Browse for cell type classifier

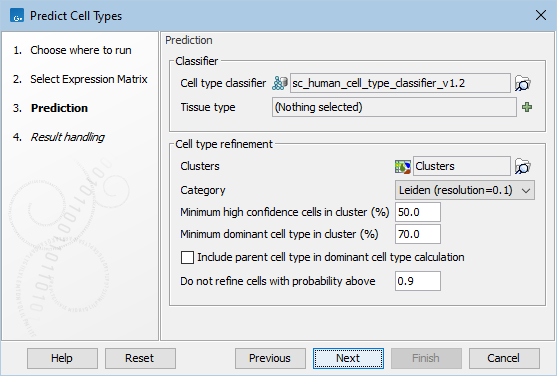[x=523, y=84]
